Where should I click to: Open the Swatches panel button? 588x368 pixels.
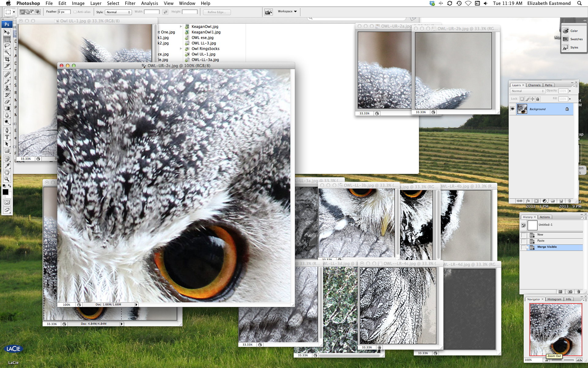(573, 39)
